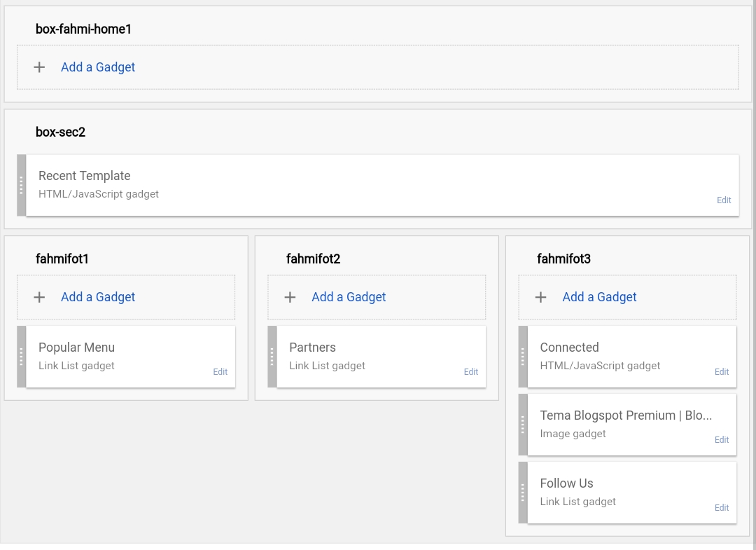Edit the Connected HTML/JavaScript gadget
The height and width of the screenshot is (550, 756).
pyautogui.click(x=722, y=372)
